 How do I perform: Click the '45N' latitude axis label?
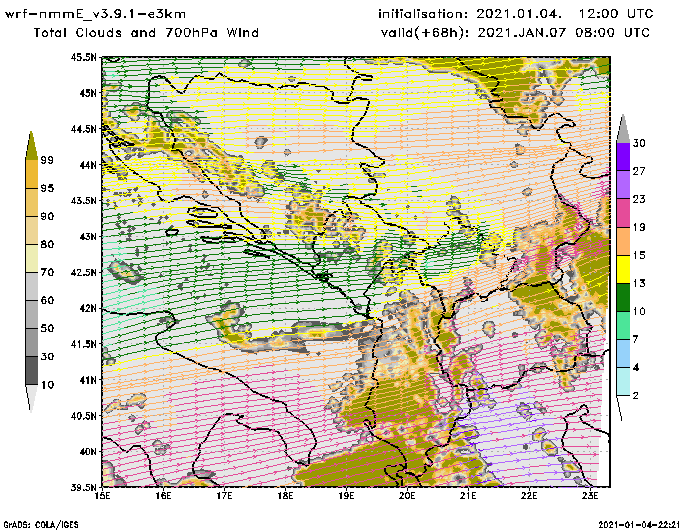coord(88,93)
